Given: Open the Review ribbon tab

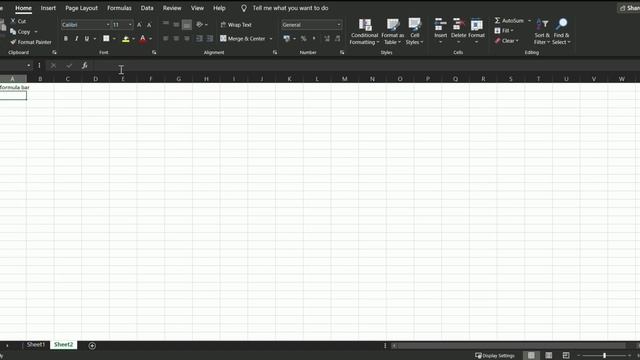Looking at the screenshot, I should click(172, 8).
